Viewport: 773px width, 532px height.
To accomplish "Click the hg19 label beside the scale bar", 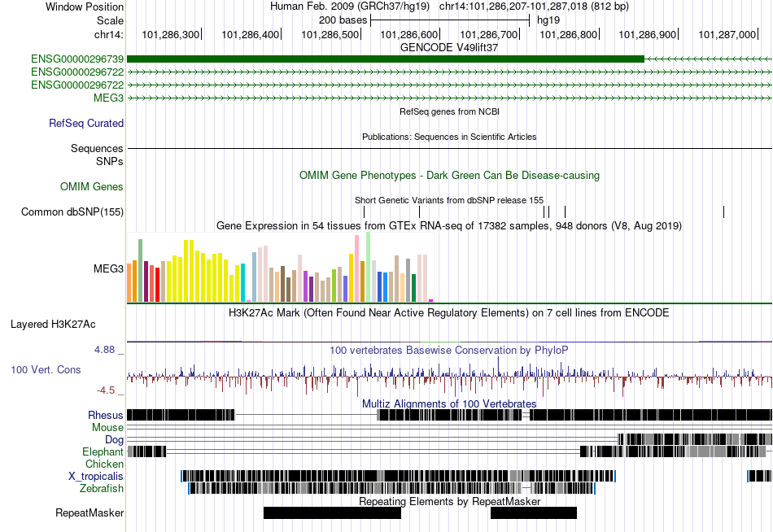I will coord(548,20).
